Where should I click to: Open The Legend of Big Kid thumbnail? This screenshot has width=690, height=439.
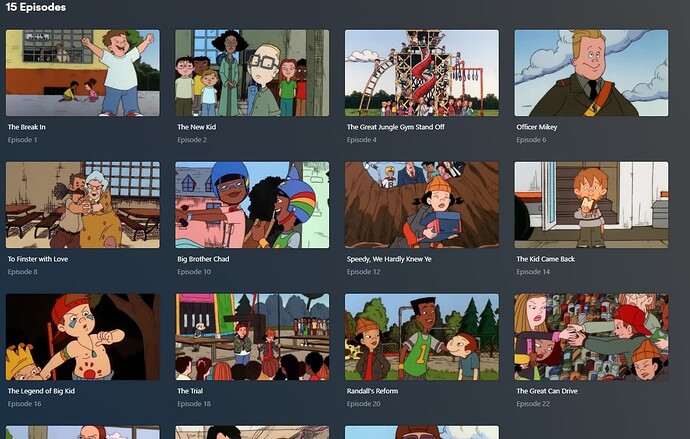[83, 337]
